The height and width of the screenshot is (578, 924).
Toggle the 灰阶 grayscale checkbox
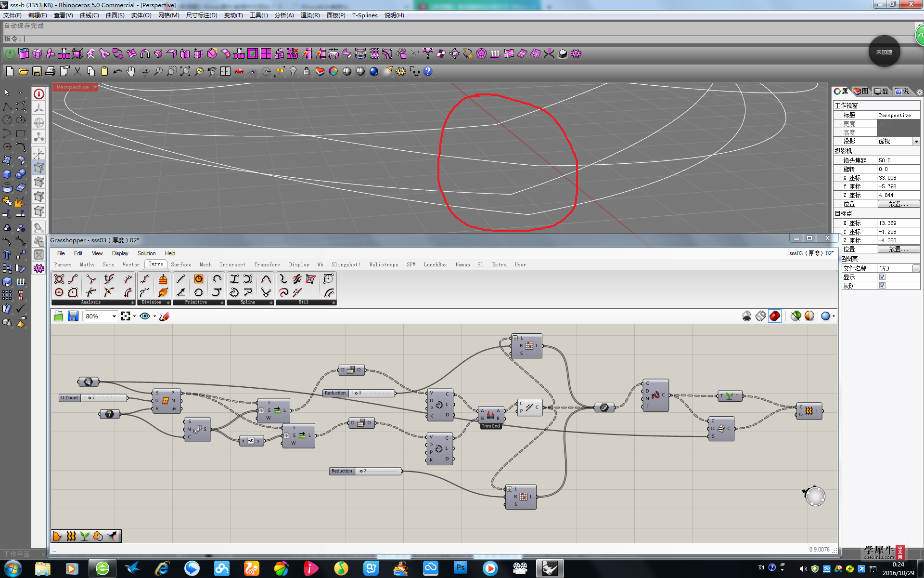click(x=882, y=286)
